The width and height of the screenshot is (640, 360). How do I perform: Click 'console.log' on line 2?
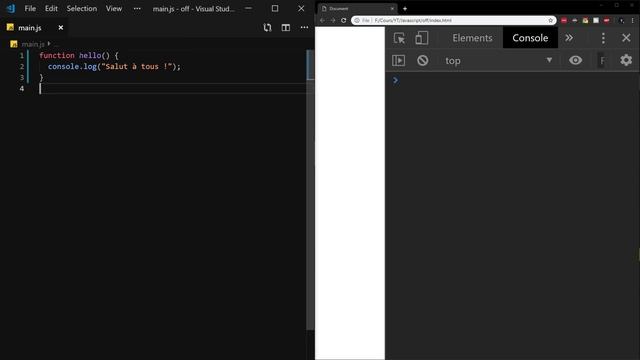[72, 67]
